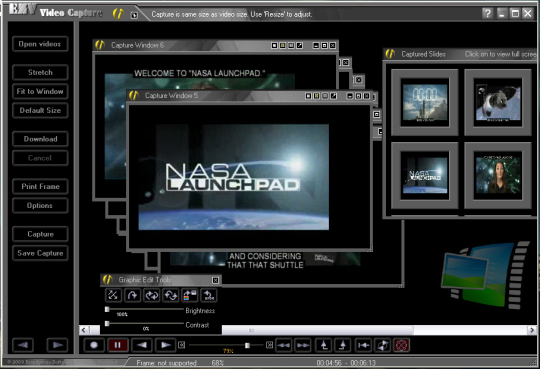Click the color adjust icon in Graphic Edit Tools

(189, 295)
